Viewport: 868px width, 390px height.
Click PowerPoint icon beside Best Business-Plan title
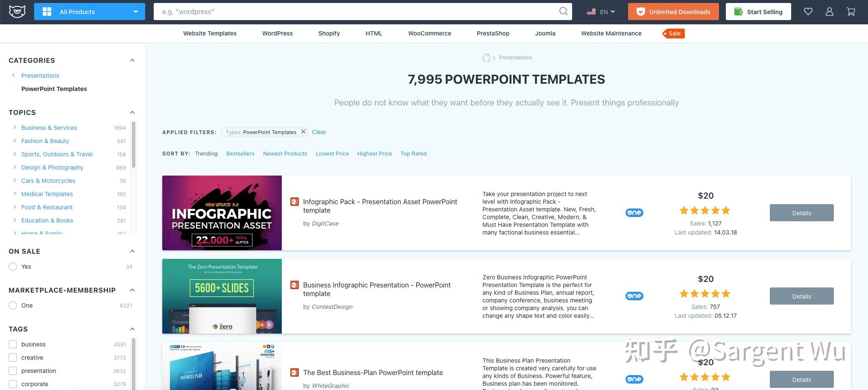click(x=294, y=372)
